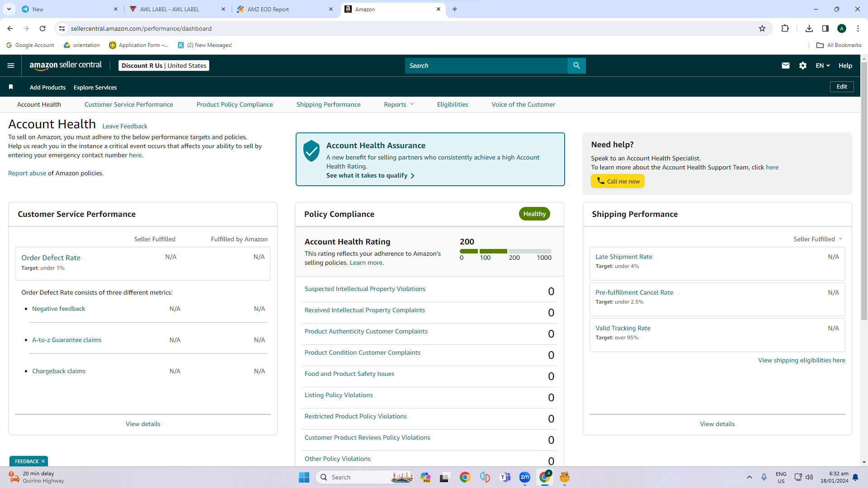This screenshot has height=488, width=868.
Task: Switch to the New browser tab
Action: [x=70, y=9]
